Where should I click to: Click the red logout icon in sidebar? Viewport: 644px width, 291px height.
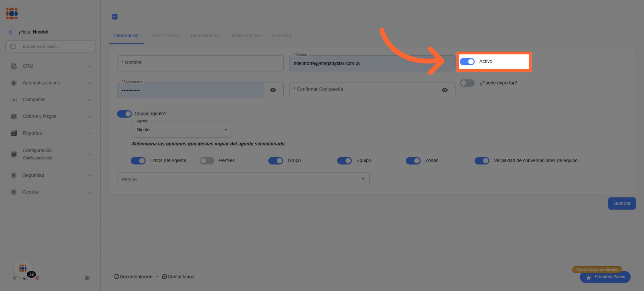37,278
